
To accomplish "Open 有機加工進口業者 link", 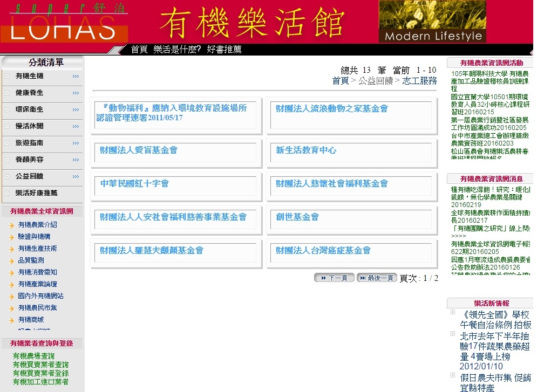I will pos(40,382).
